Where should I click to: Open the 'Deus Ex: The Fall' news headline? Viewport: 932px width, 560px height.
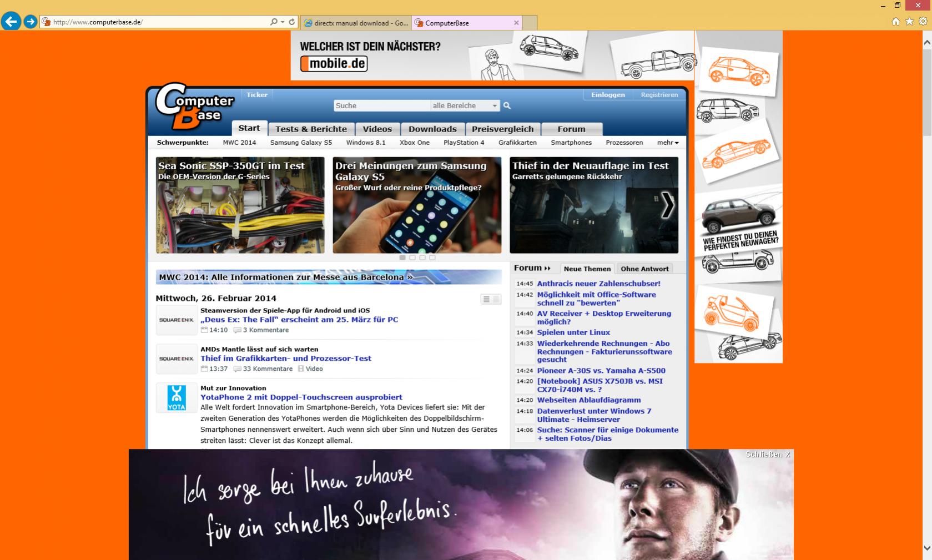pos(299,320)
